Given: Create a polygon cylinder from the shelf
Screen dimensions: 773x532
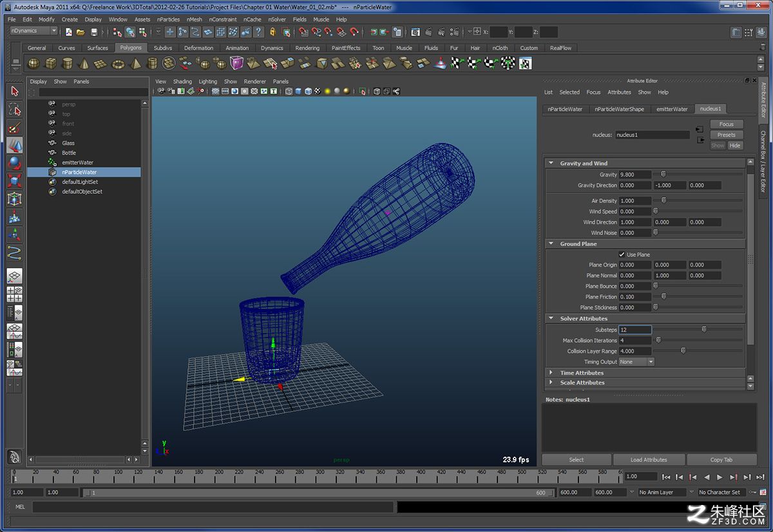Looking at the screenshot, I should [67, 63].
